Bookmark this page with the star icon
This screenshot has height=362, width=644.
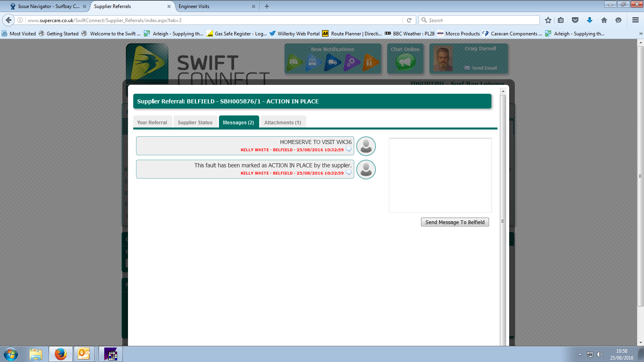pos(548,20)
